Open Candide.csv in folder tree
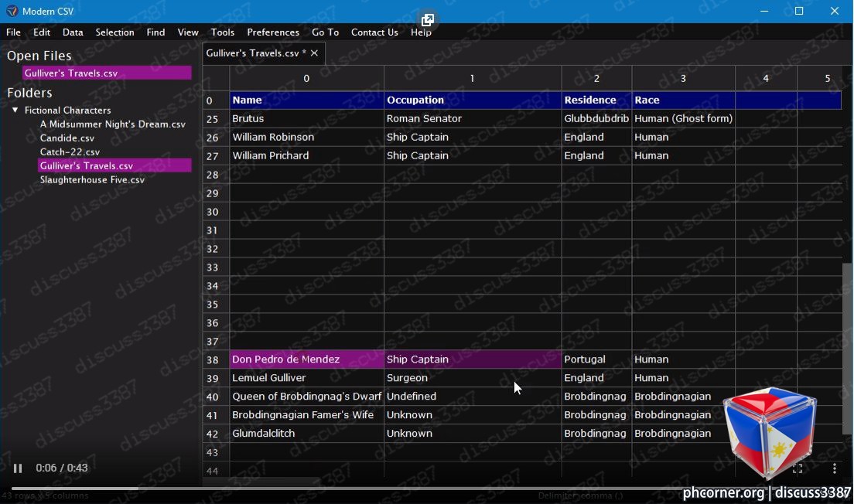This screenshot has width=854, height=504. click(67, 138)
